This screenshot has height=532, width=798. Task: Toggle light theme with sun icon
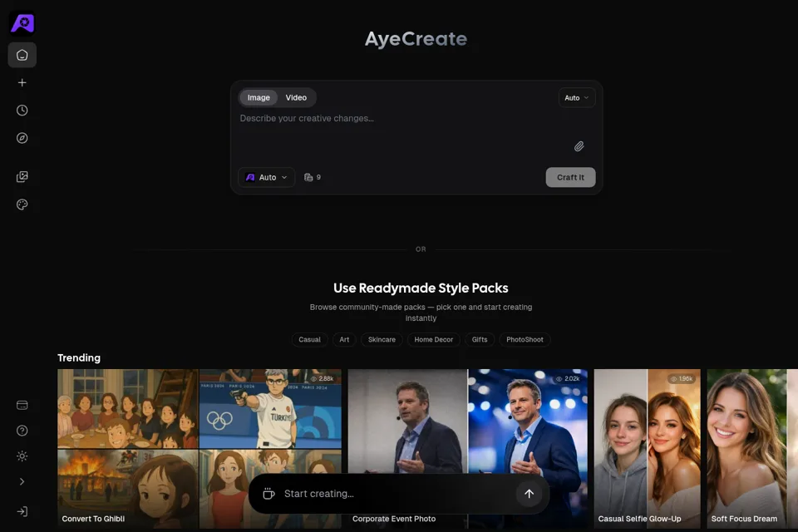pos(22,456)
